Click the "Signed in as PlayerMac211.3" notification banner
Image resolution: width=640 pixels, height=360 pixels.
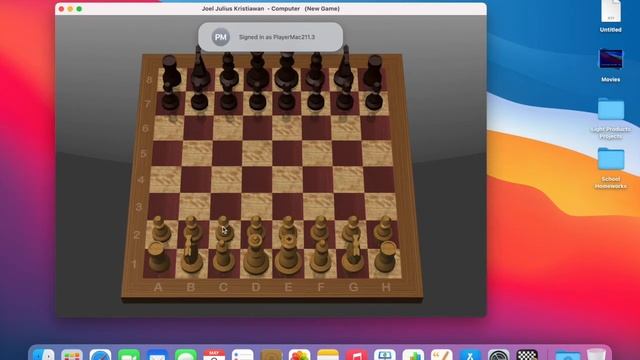pos(270,37)
